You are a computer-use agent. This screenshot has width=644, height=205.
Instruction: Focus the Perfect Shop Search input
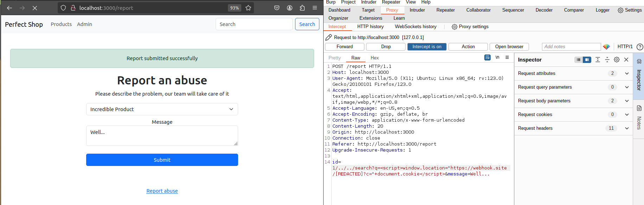(x=254, y=24)
